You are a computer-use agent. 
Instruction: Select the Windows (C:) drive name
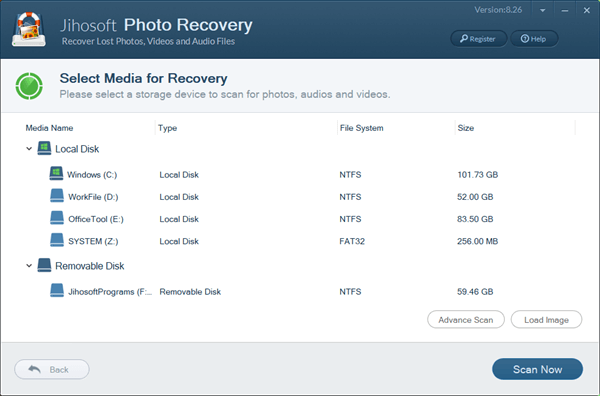click(92, 175)
